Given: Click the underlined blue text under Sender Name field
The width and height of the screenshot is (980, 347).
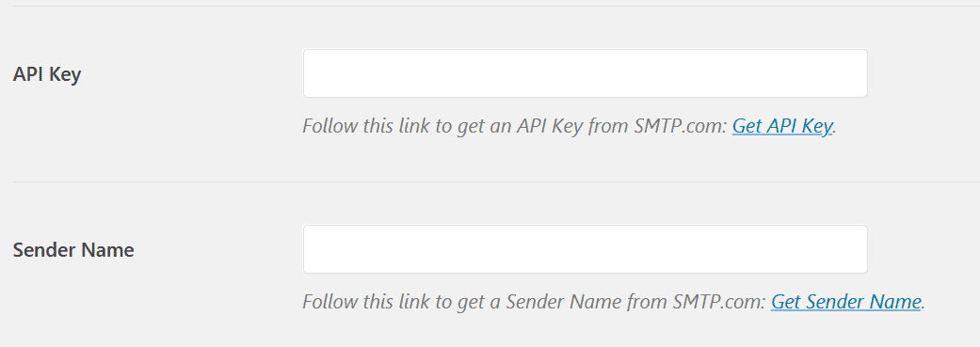Looking at the screenshot, I should coord(845,302).
